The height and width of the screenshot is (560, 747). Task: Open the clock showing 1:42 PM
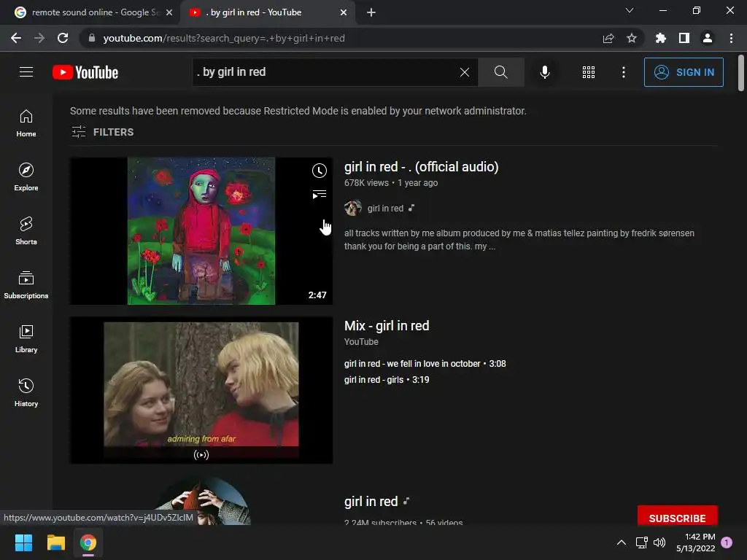[x=695, y=542]
